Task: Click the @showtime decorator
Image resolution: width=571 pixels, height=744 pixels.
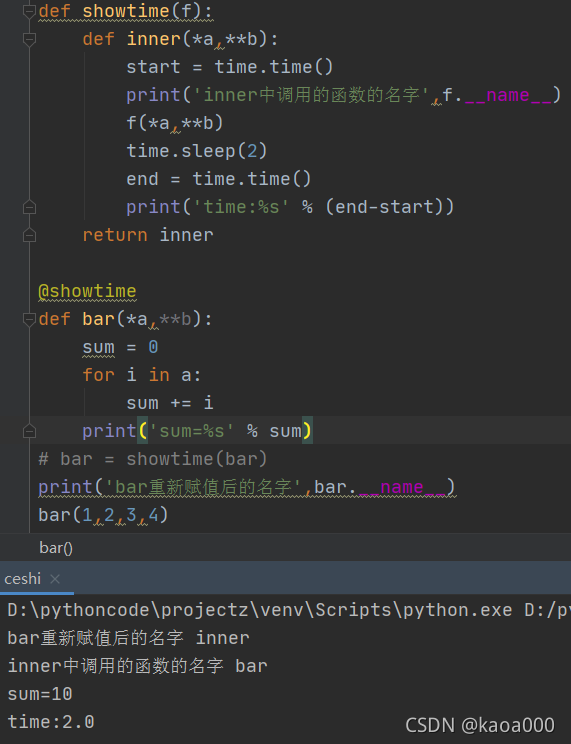Action: pyautogui.click(x=87, y=291)
